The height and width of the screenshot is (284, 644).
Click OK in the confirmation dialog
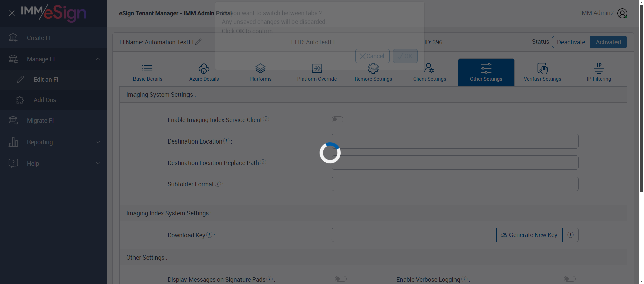coord(405,56)
